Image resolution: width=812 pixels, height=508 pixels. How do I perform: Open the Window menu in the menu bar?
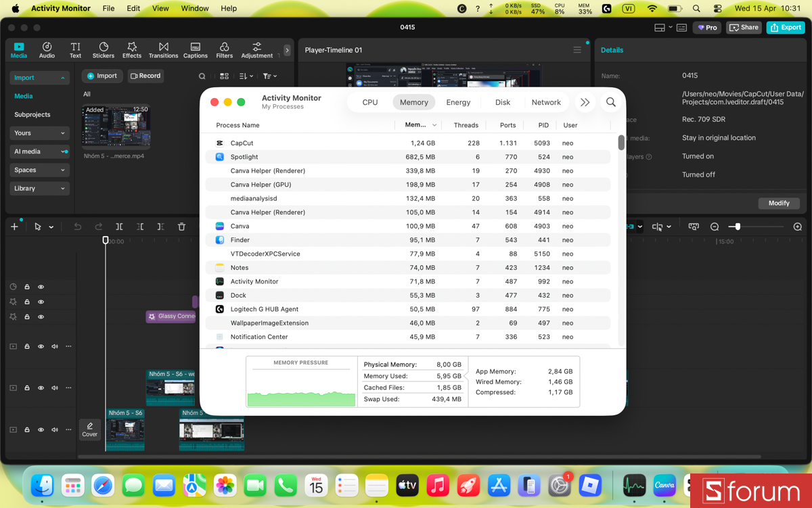tap(195, 8)
